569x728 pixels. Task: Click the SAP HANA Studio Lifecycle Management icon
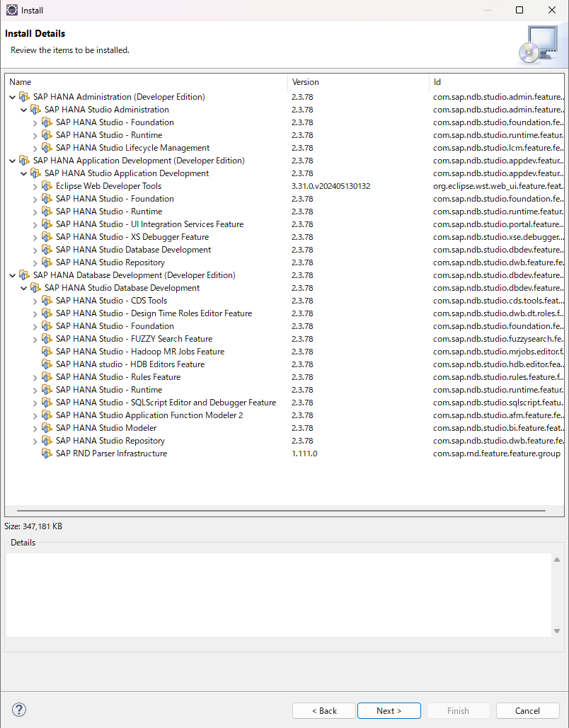pyautogui.click(x=47, y=148)
